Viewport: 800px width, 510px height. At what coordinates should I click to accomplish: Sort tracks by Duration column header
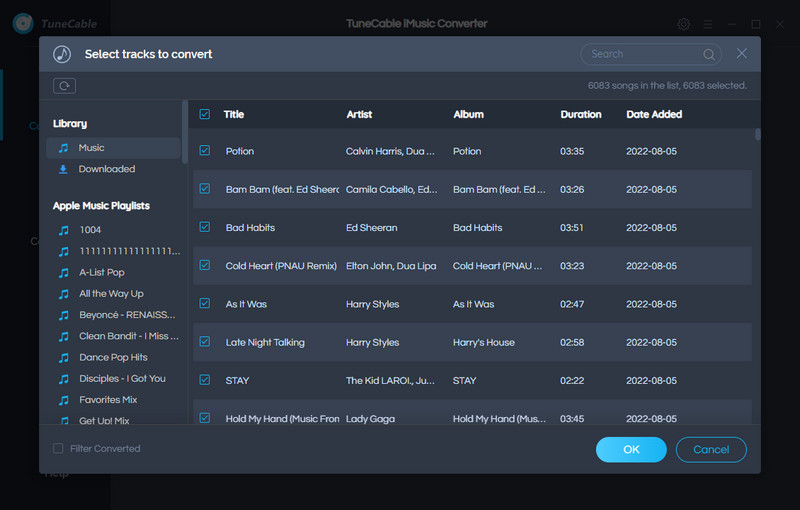581,115
